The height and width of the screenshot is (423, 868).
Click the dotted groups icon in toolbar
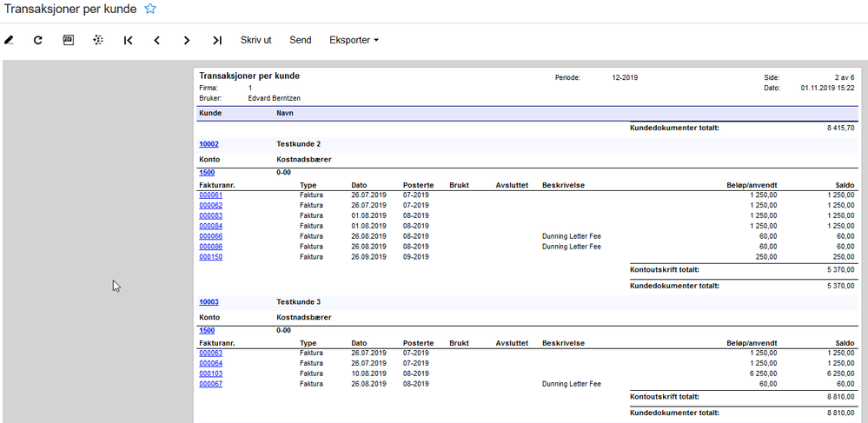[98, 40]
